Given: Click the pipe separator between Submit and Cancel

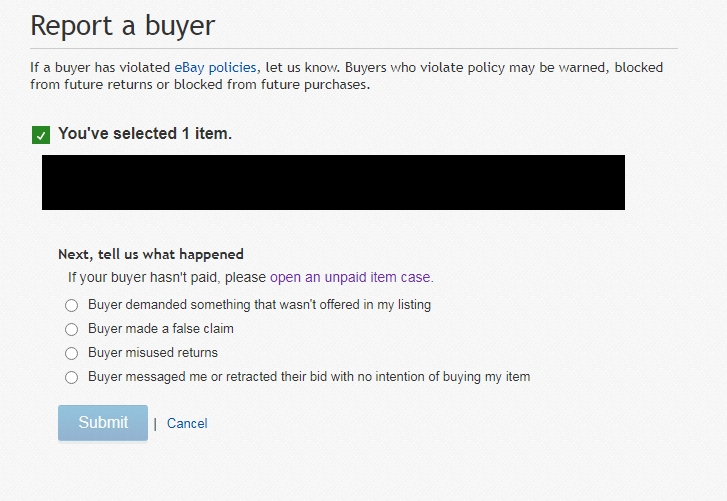Looking at the screenshot, I should point(155,424).
